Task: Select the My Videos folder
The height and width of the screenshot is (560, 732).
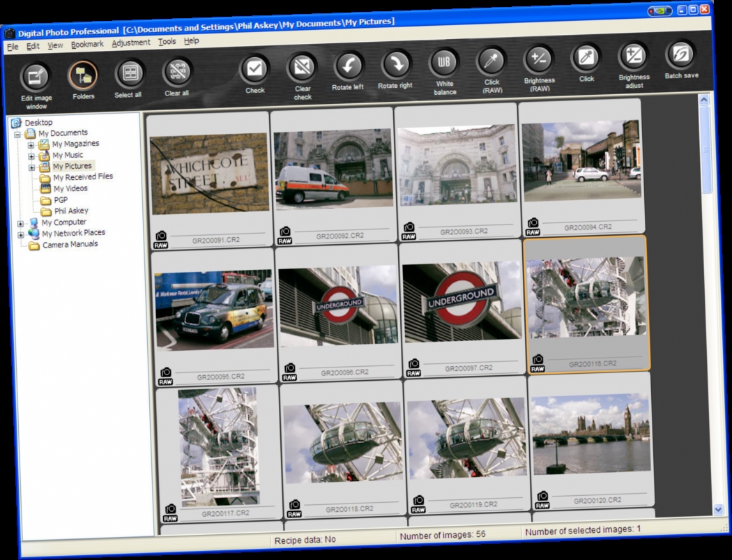Action: pyautogui.click(x=69, y=188)
